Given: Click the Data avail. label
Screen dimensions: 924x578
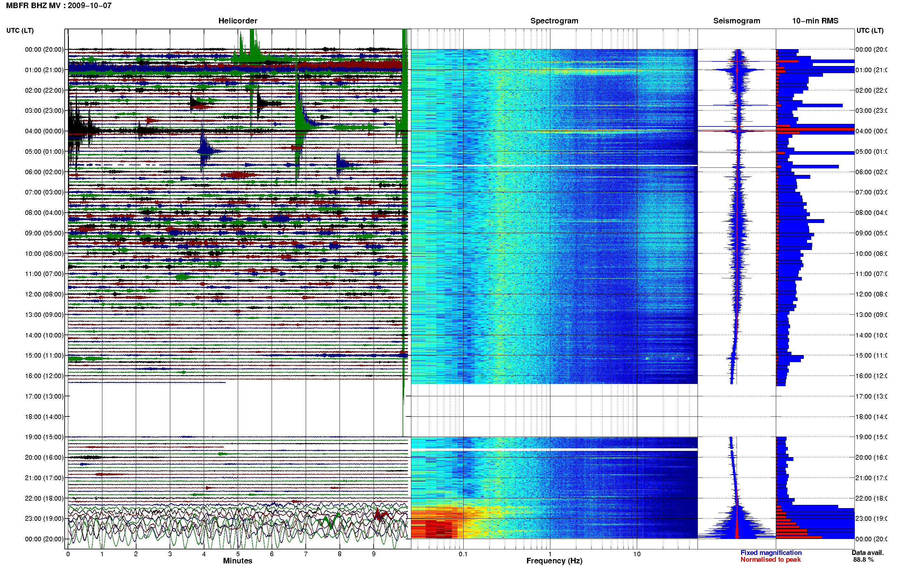Looking at the screenshot, I should 867,553.
